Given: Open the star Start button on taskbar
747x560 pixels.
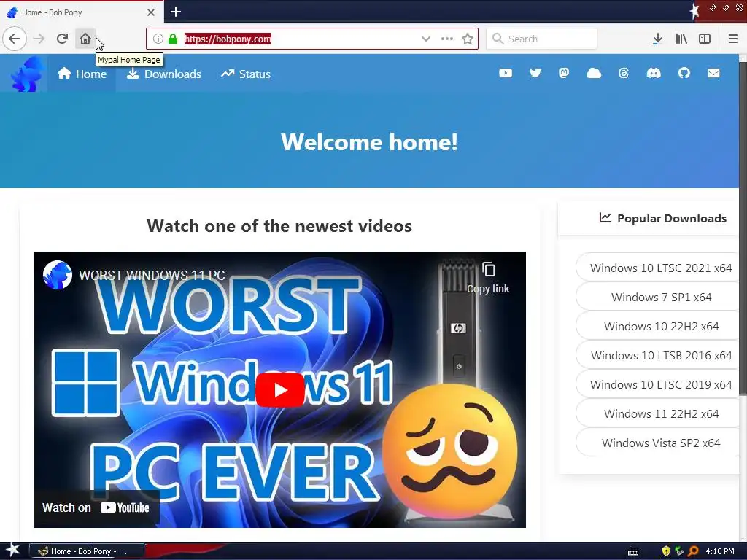Looking at the screenshot, I should (x=12, y=551).
